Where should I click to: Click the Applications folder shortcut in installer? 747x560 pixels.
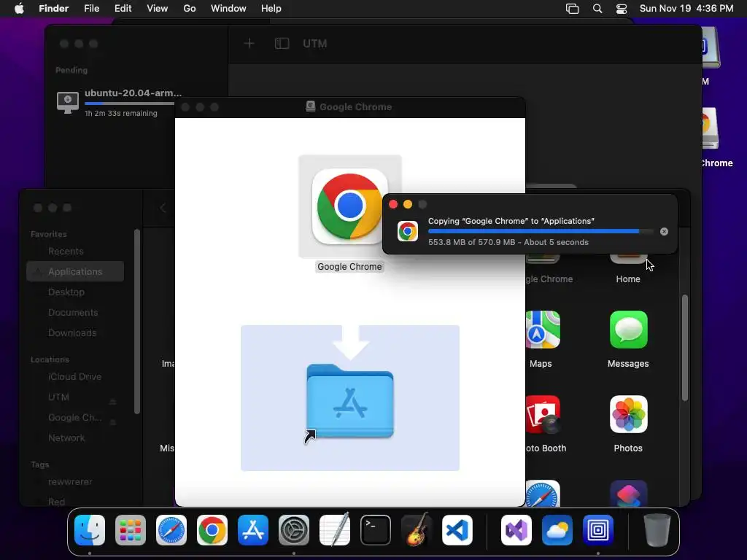pos(349,401)
